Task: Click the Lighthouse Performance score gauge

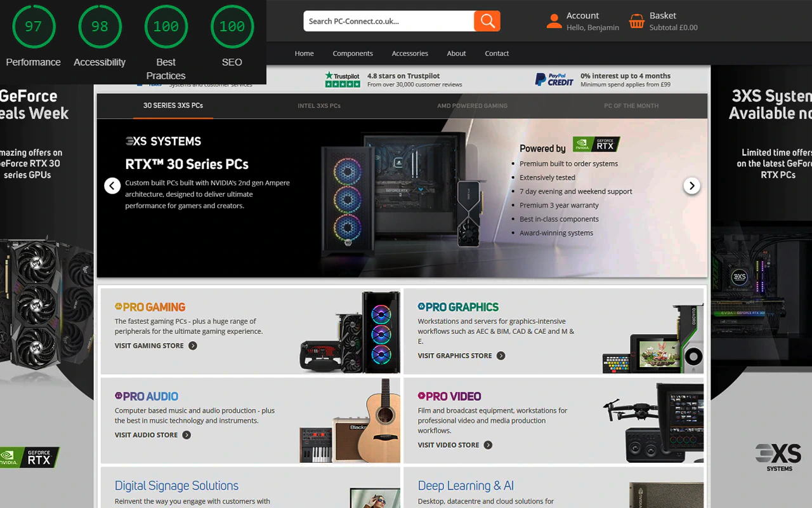Action: point(33,27)
